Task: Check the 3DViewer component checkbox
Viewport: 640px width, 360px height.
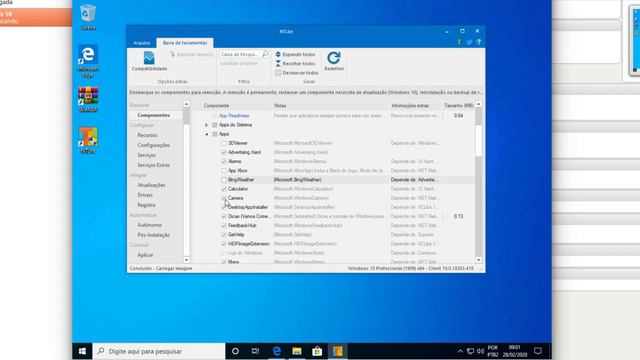Action: pos(224,143)
